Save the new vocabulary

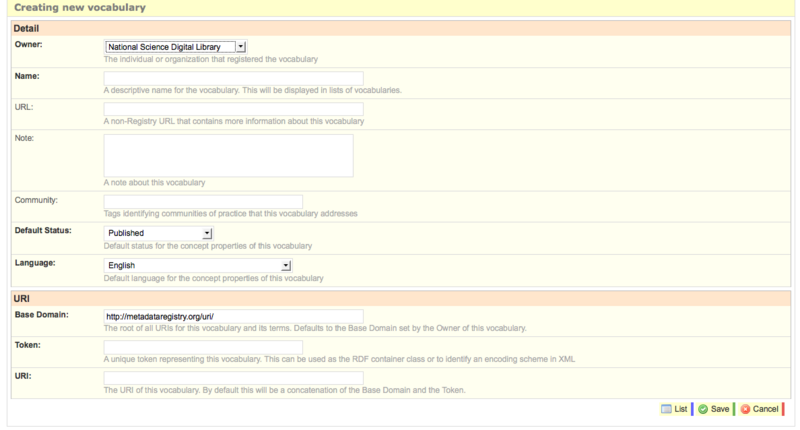714,409
